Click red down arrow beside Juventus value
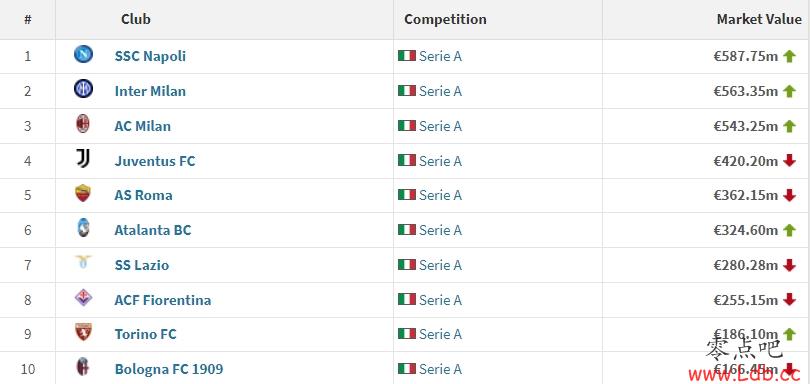Viewport: 810px width, 384px height. click(x=789, y=161)
